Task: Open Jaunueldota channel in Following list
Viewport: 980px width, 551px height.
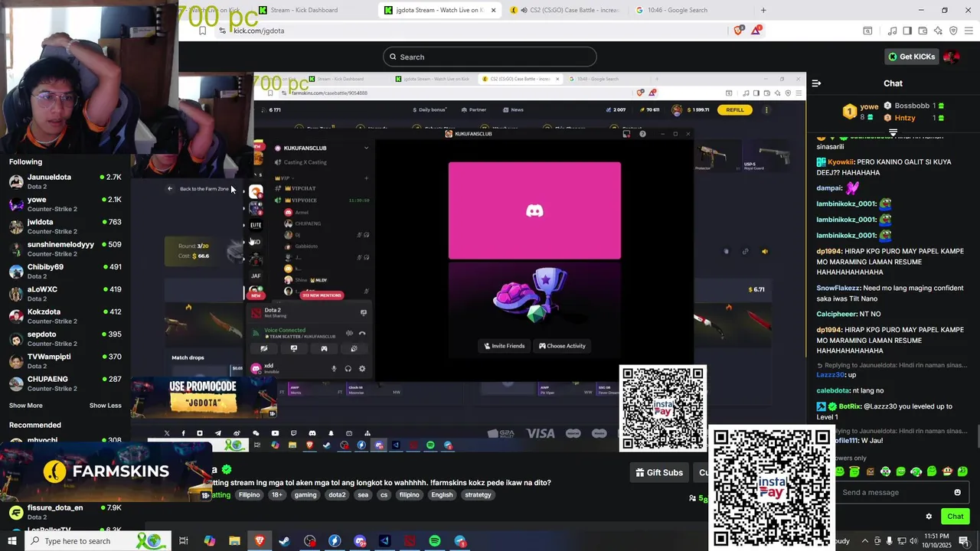Action: (64, 181)
